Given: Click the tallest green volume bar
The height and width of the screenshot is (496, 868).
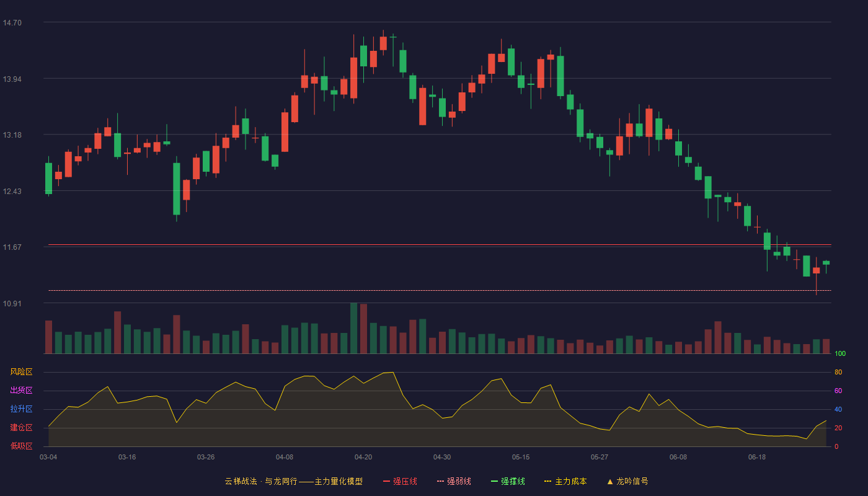Looking at the screenshot, I should pyautogui.click(x=353, y=328).
